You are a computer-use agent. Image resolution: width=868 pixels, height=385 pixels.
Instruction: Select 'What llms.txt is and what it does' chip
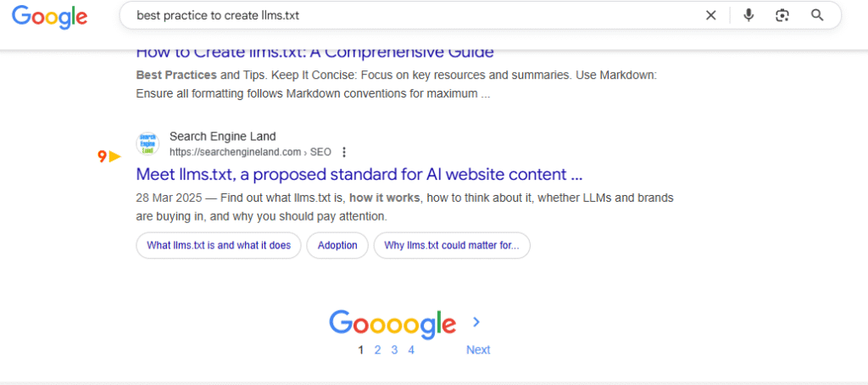click(219, 245)
